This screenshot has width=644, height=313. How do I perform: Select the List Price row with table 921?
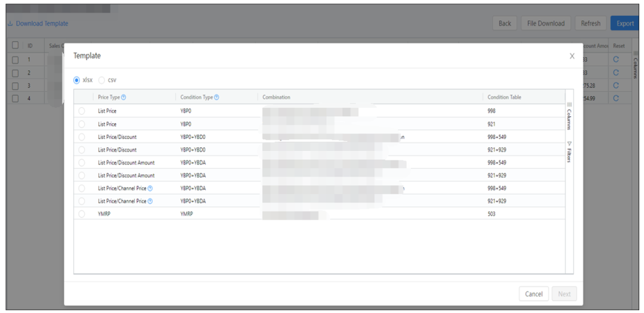tap(82, 124)
